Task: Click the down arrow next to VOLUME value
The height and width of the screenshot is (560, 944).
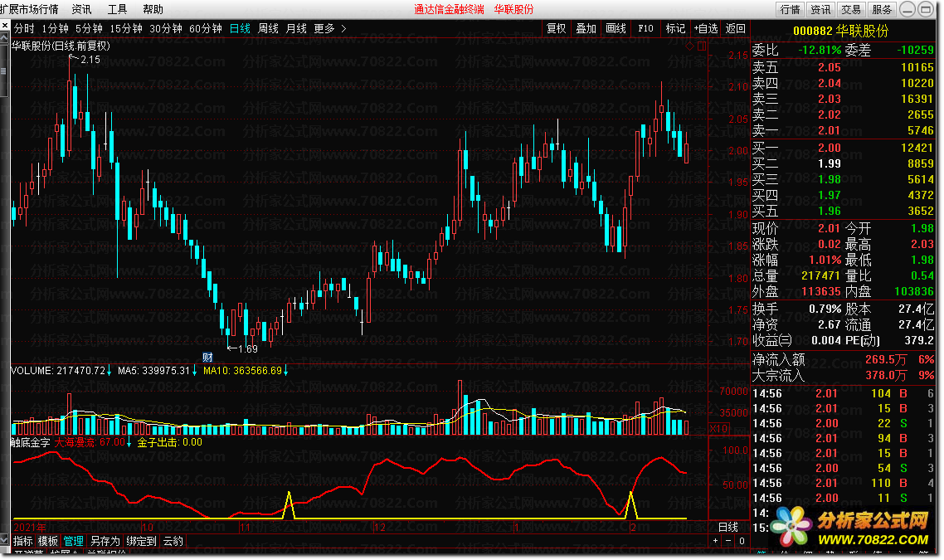Action: tap(109, 371)
